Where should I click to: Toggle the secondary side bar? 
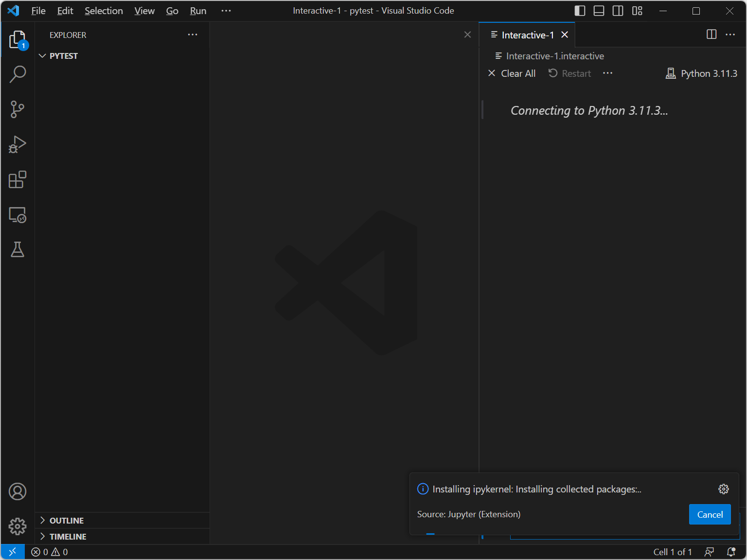(618, 11)
